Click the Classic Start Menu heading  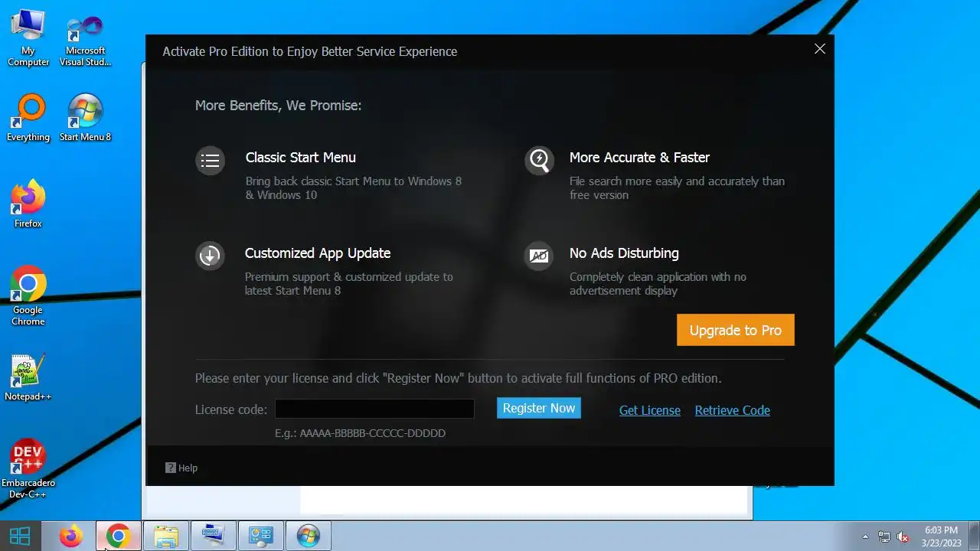(301, 157)
